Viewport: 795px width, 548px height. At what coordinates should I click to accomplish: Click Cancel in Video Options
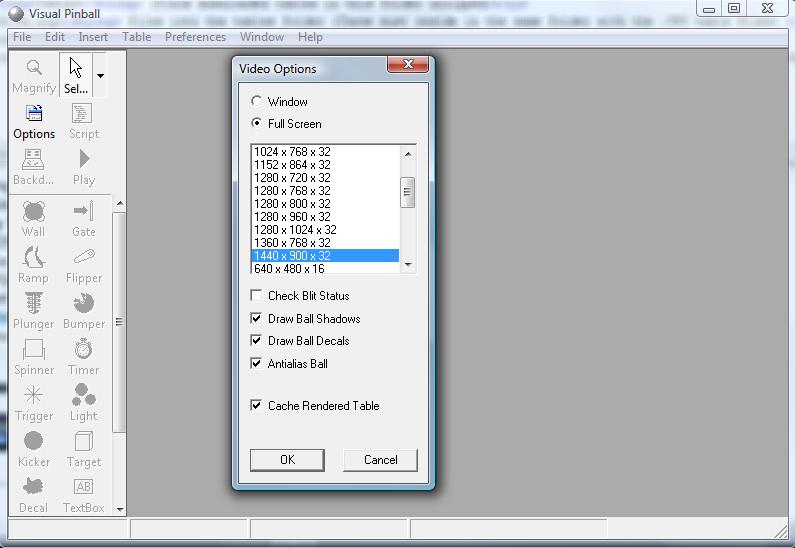(x=380, y=460)
